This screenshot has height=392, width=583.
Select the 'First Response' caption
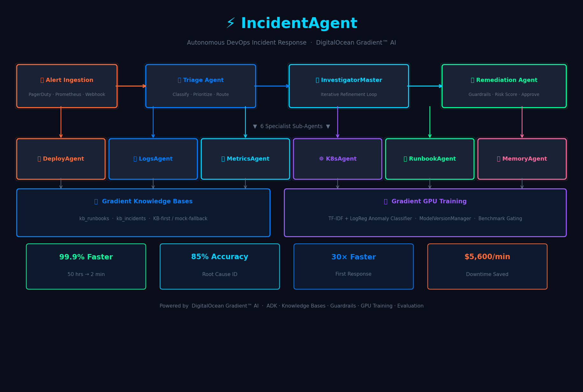point(354,274)
